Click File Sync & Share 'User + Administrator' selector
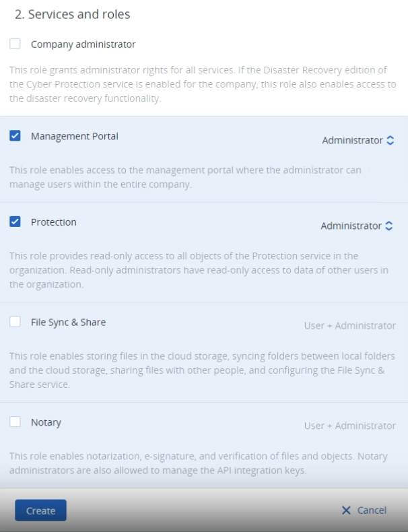Viewport: 408px width, 532px height. (x=349, y=326)
